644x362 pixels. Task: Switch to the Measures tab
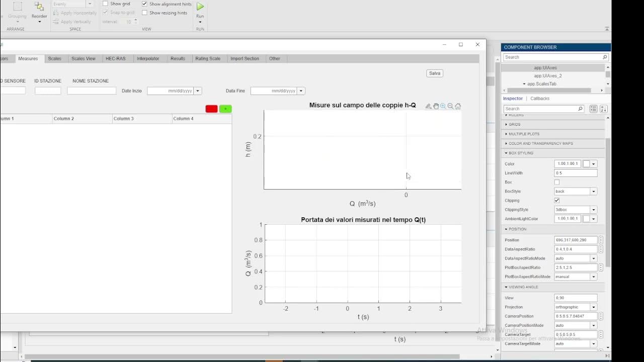click(x=28, y=59)
